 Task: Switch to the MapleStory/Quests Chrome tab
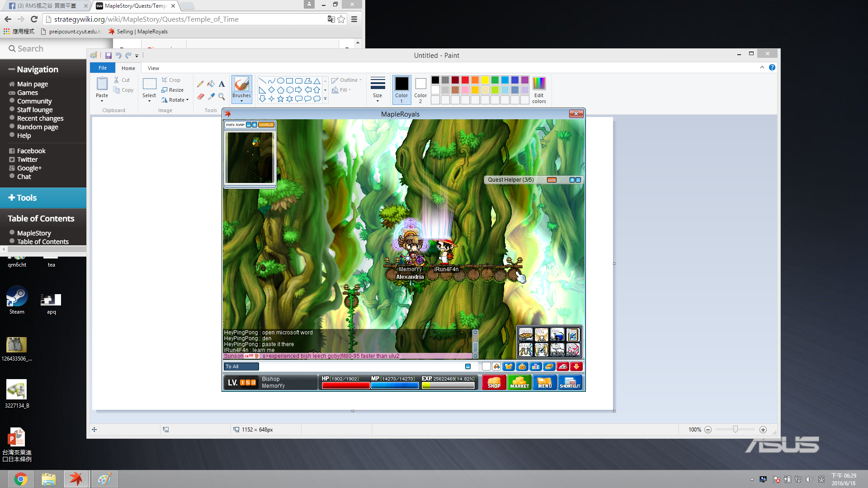pyautogui.click(x=136, y=6)
